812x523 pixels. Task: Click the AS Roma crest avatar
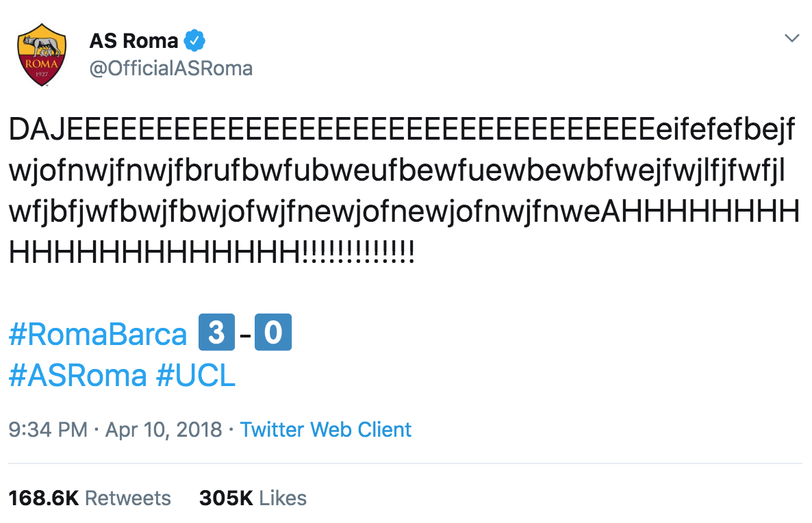point(41,54)
